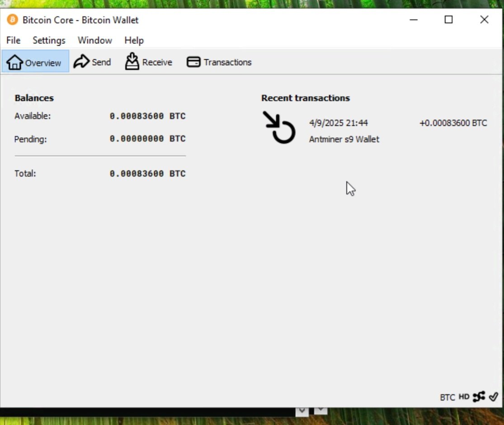Open the Window menu

click(x=94, y=40)
